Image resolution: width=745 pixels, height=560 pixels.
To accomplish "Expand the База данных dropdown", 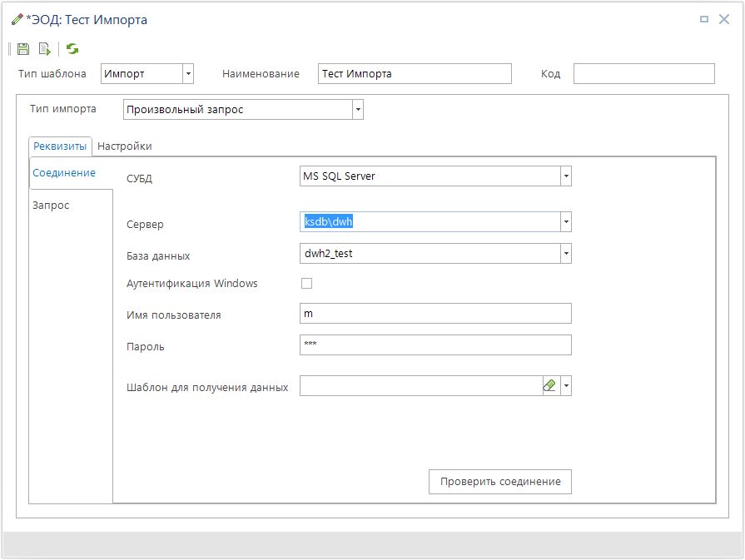I will click(566, 254).
